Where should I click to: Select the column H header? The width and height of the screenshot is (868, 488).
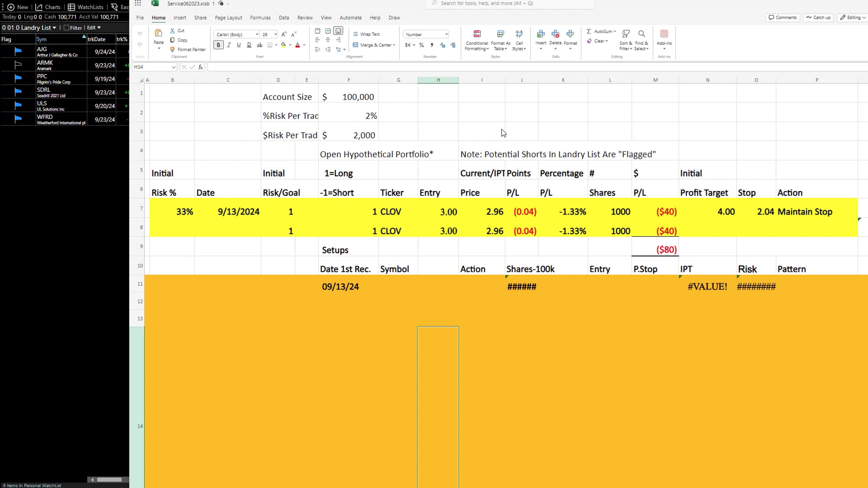(x=438, y=80)
